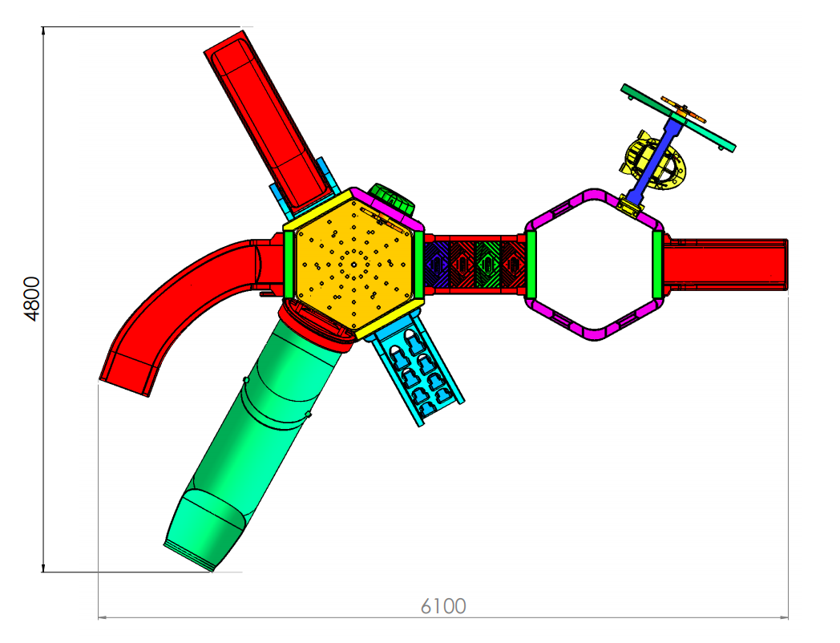Click the green bar left of orange platform
The height and width of the screenshot is (643, 840).
(289, 265)
